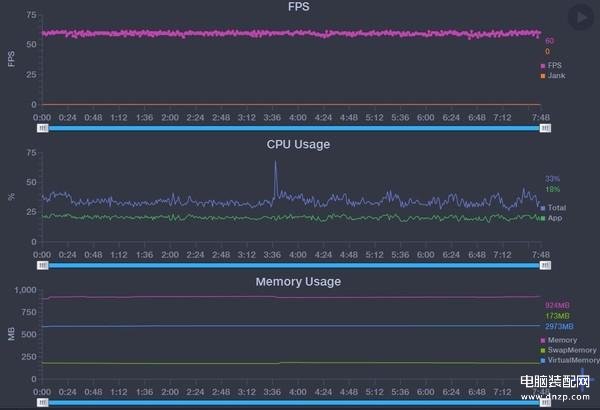600x410 pixels.
Task: Click the 5:12 tick on Memory axis
Action: pyautogui.click(x=374, y=392)
